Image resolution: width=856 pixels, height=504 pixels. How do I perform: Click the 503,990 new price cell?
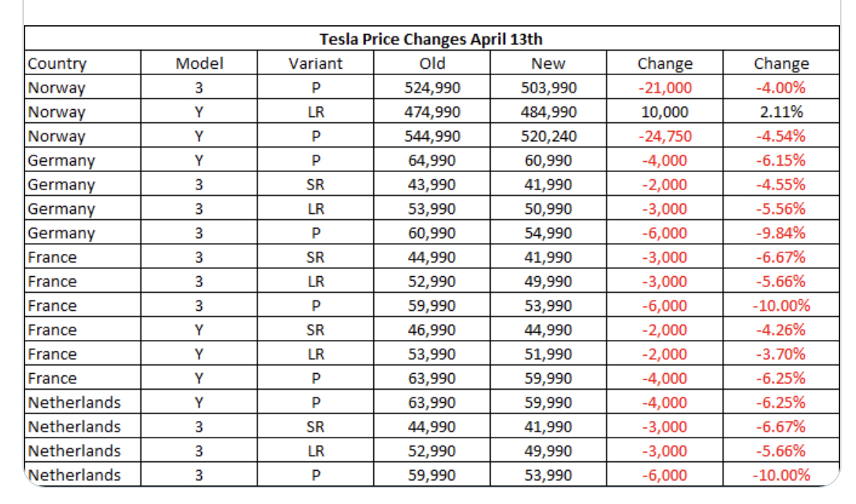(x=548, y=87)
